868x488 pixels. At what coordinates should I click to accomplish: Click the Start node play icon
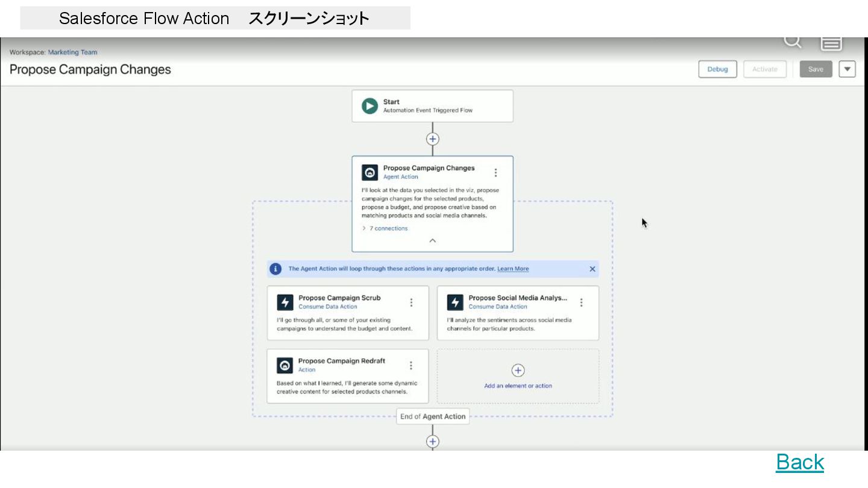pyautogui.click(x=370, y=106)
